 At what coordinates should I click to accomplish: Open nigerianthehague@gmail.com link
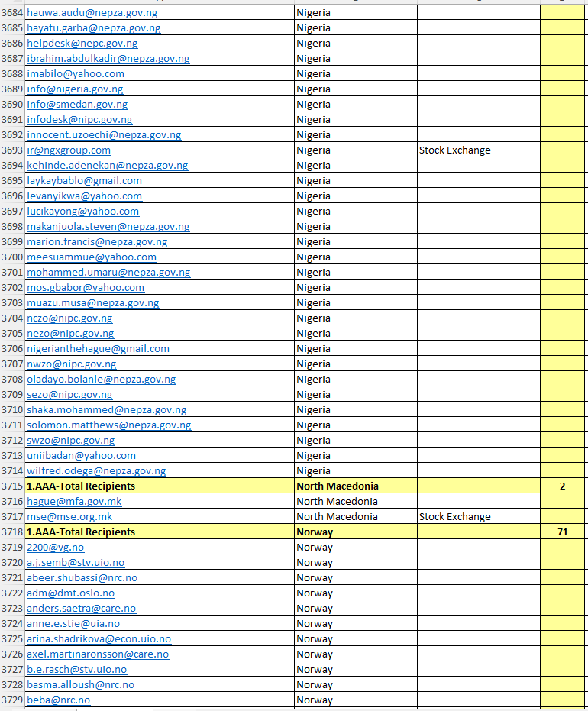click(x=98, y=349)
